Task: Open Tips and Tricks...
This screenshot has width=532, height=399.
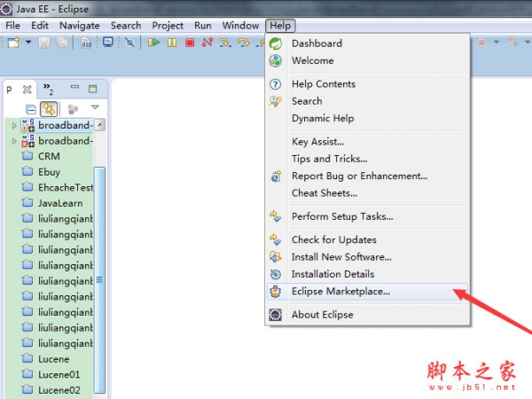Action: pos(367,159)
